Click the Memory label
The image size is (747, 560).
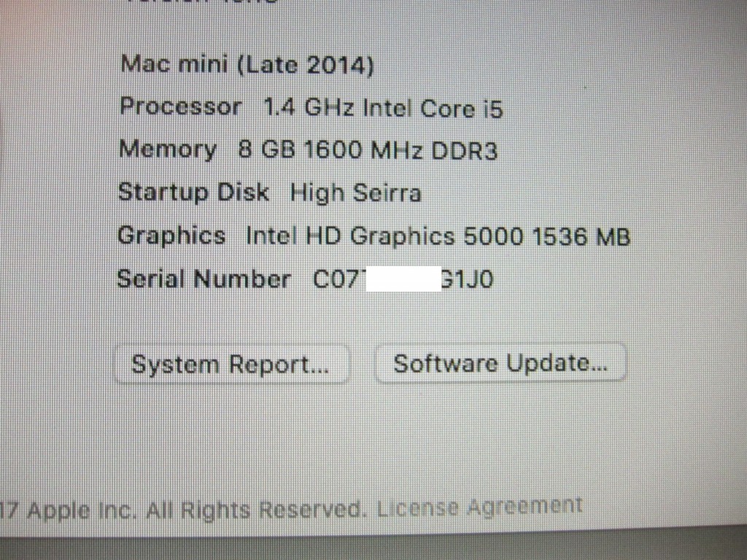point(168,149)
